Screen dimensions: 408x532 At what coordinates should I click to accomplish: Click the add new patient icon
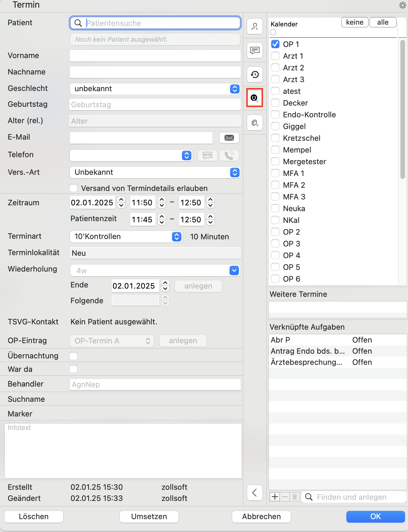click(254, 27)
